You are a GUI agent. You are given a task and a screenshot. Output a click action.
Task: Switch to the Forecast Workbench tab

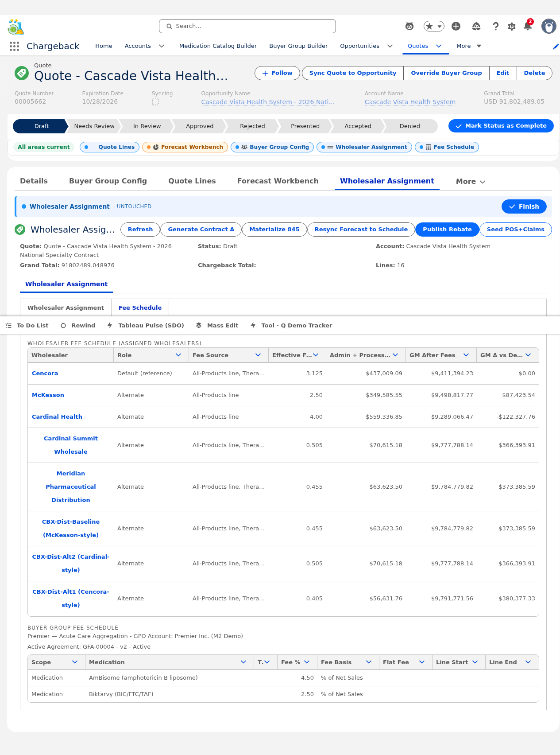pyautogui.click(x=278, y=181)
